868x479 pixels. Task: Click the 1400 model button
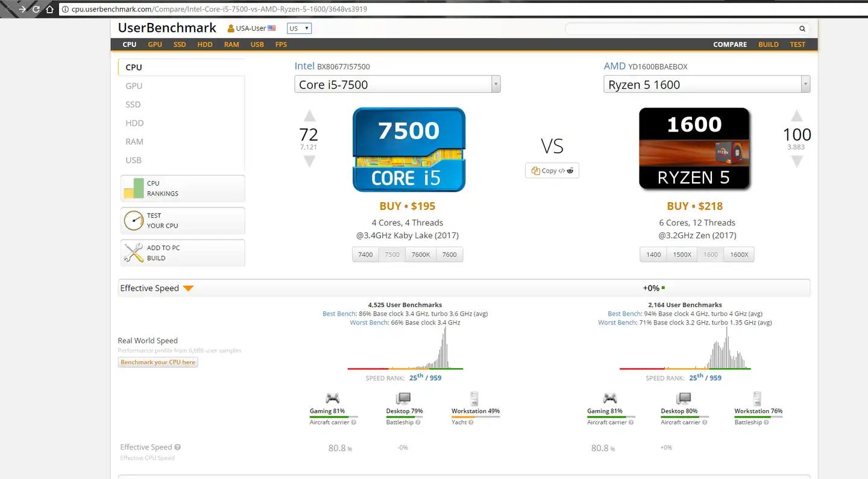tap(653, 255)
